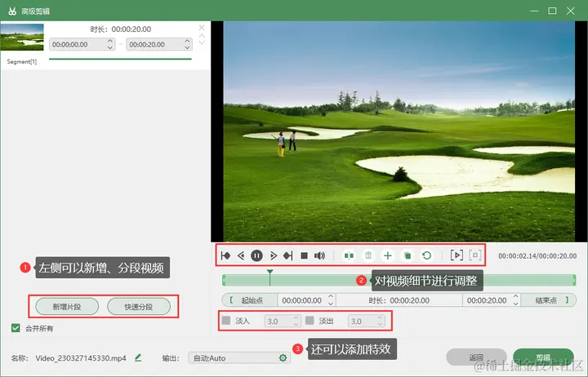
Task: Decrease the timeline end point time
Action: point(516,304)
